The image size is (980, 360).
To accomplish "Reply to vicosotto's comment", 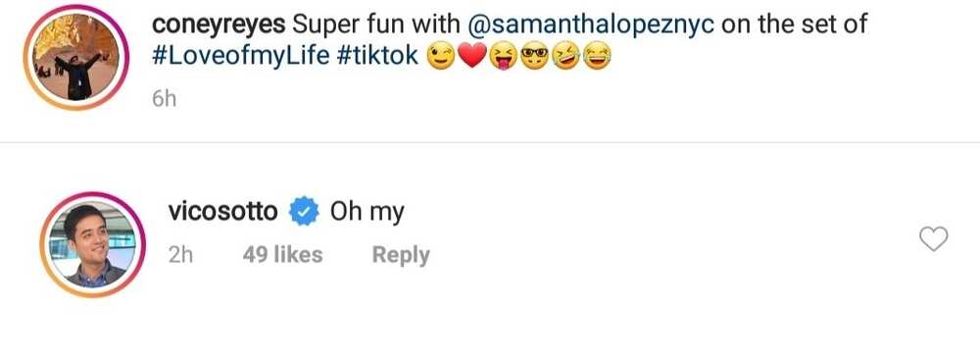I will pos(401,255).
